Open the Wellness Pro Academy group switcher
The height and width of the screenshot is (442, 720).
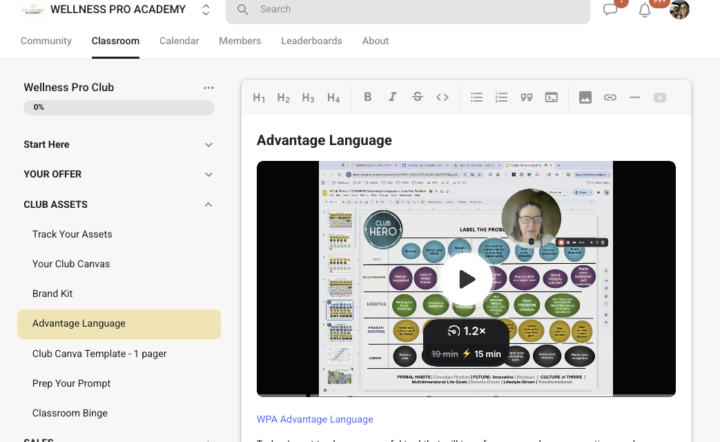[206, 10]
